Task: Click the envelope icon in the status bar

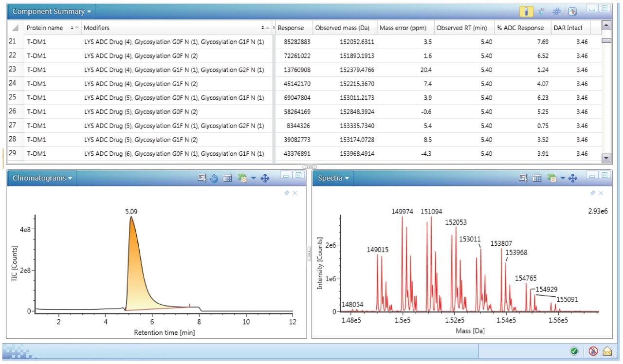Action: coord(607,351)
